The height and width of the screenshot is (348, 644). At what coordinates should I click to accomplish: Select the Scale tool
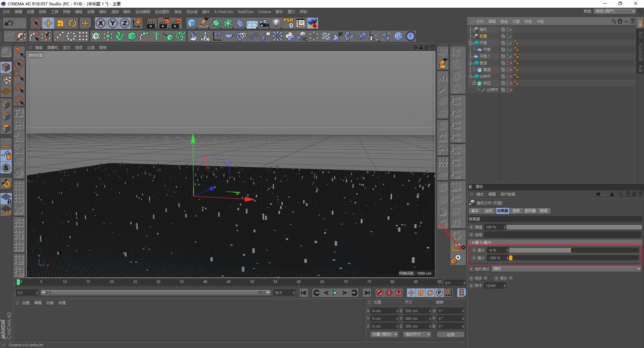tap(60, 23)
